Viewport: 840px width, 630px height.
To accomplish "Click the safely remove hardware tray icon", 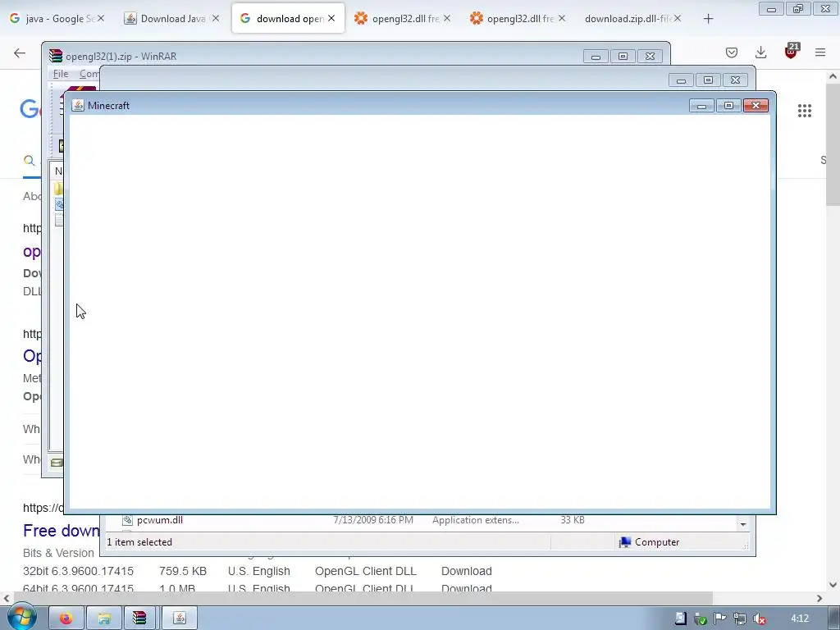I will pos(701,619).
